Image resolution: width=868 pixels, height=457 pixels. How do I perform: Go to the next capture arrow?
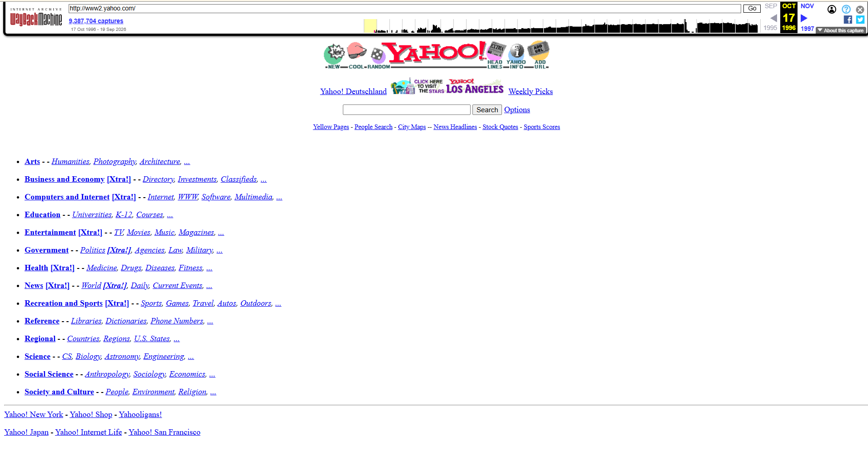[x=804, y=18]
